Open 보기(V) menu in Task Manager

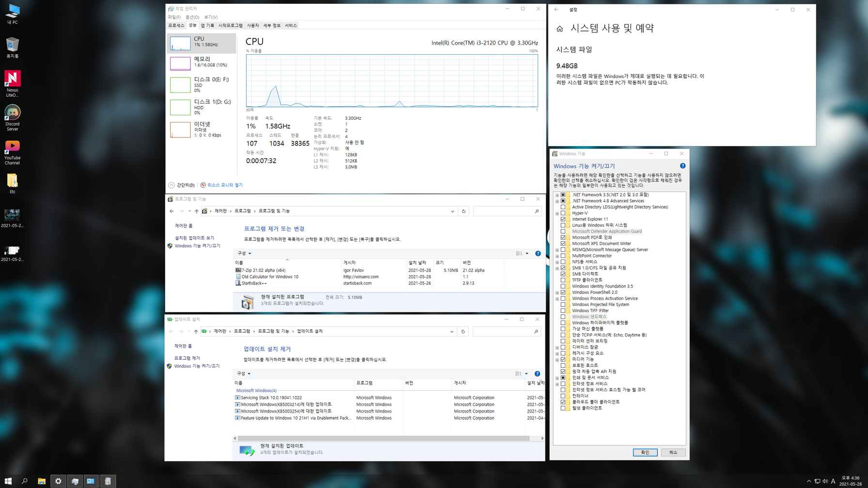coord(211,17)
